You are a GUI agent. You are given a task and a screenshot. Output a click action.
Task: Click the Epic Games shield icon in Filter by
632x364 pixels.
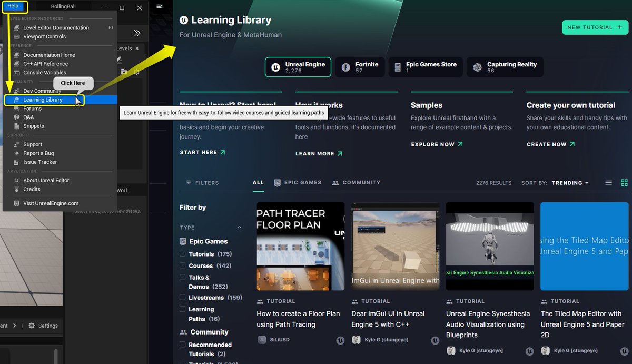183,241
